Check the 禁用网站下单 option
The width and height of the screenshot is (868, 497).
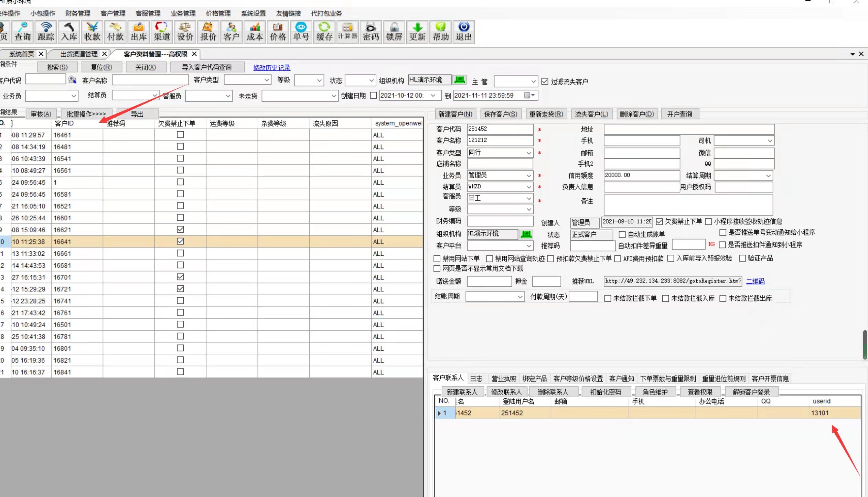click(437, 258)
